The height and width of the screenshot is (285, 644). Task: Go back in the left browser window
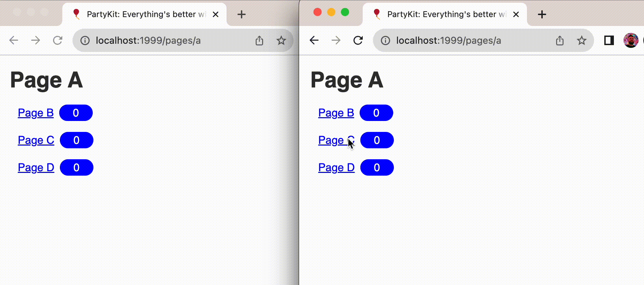[14, 40]
